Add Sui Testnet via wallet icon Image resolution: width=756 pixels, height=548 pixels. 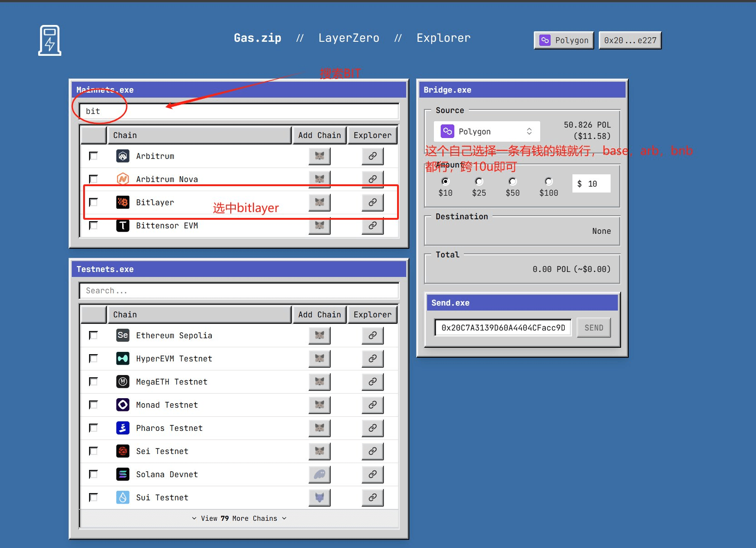(x=319, y=498)
